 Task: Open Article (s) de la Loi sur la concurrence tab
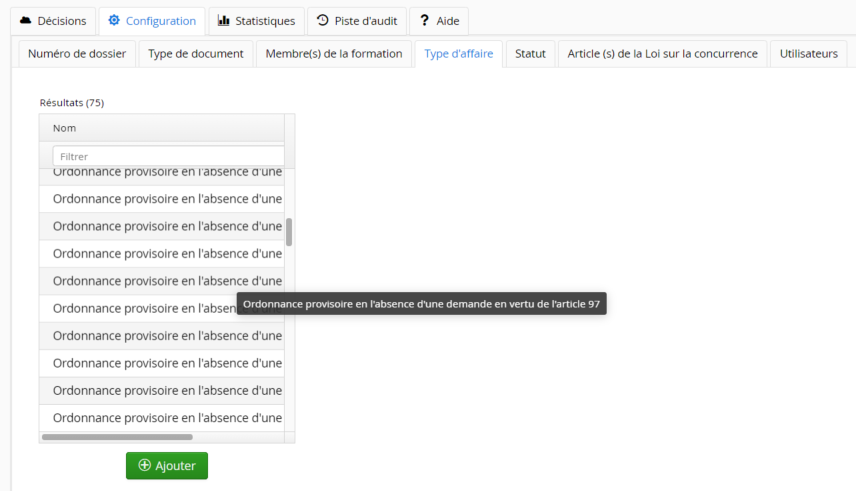coord(662,54)
